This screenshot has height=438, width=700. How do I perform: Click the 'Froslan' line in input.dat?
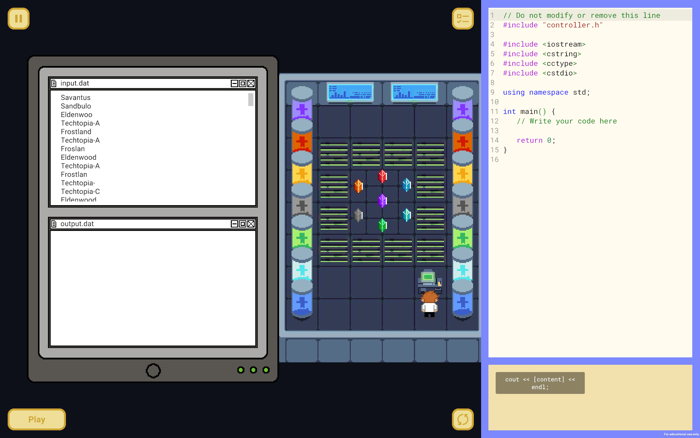(x=73, y=149)
